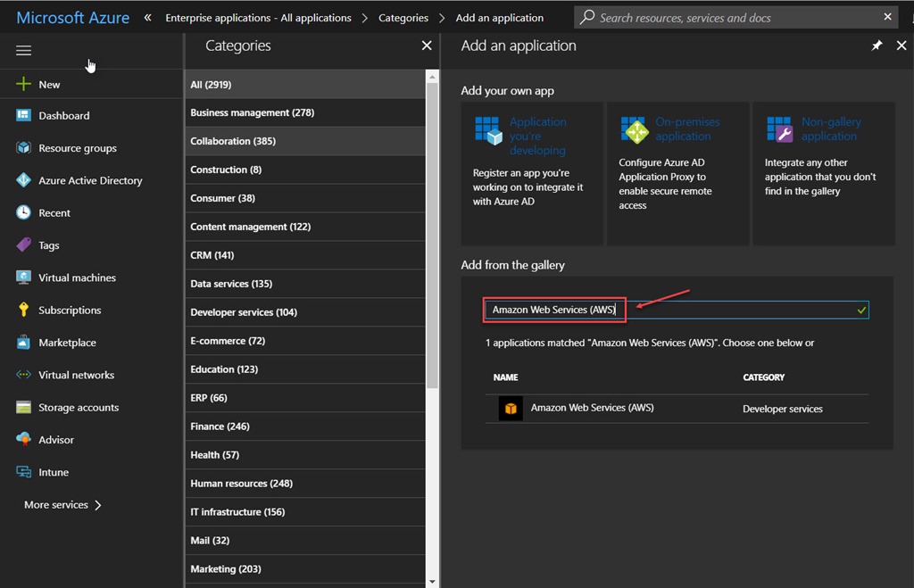914x588 pixels.
Task: Close the Categories blade
Action: pyautogui.click(x=427, y=46)
